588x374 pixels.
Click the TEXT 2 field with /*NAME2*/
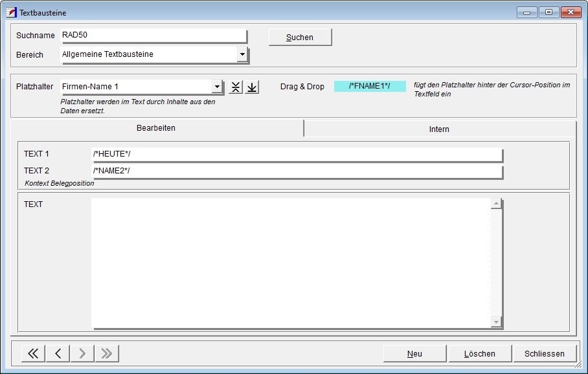(x=297, y=171)
